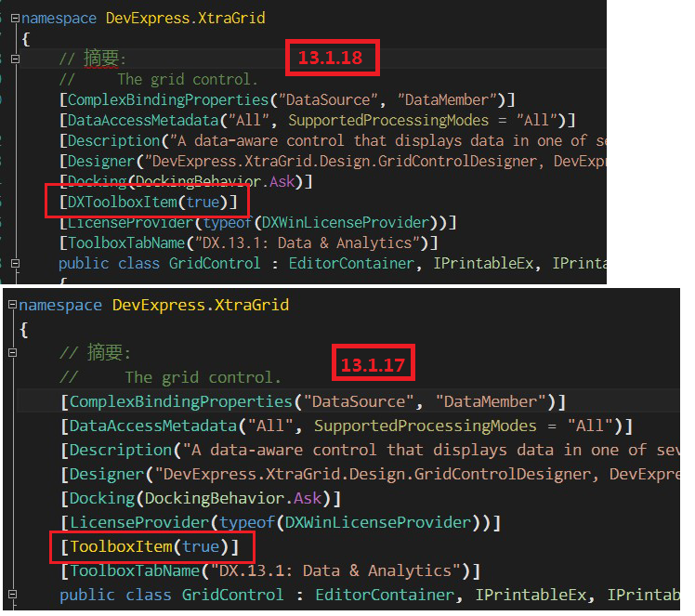
Task: Click XtraGrid in the upper pane namespace line
Action: 231,19
